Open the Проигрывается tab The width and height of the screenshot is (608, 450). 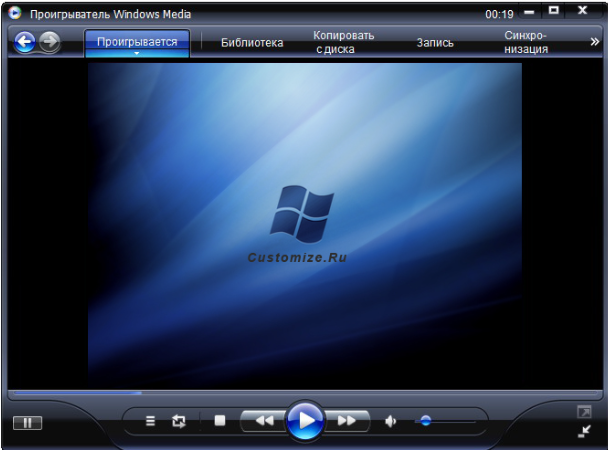(x=137, y=41)
